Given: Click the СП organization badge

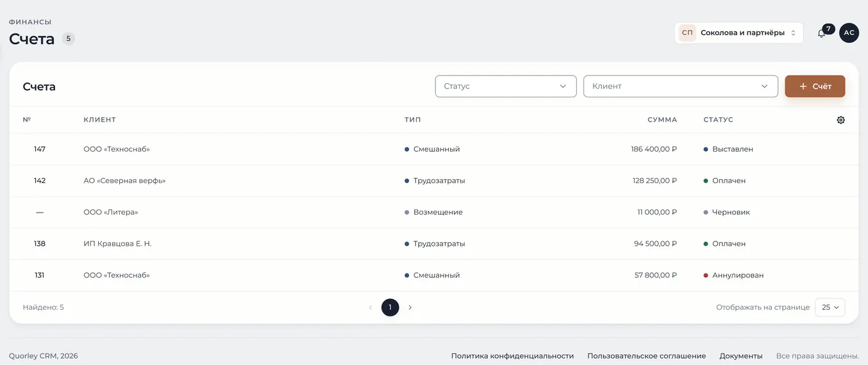Looking at the screenshot, I should 687,33.
